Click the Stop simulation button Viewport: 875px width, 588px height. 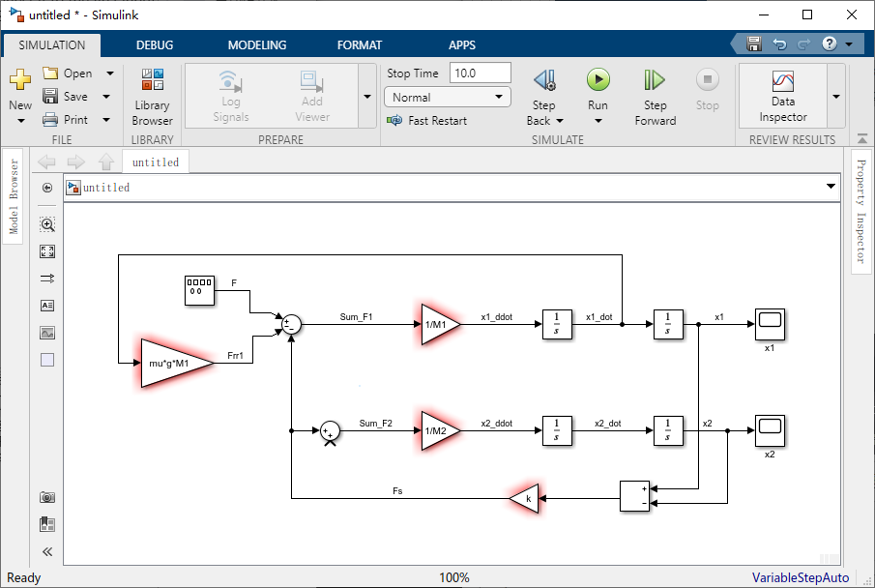(x=707, y=80)
